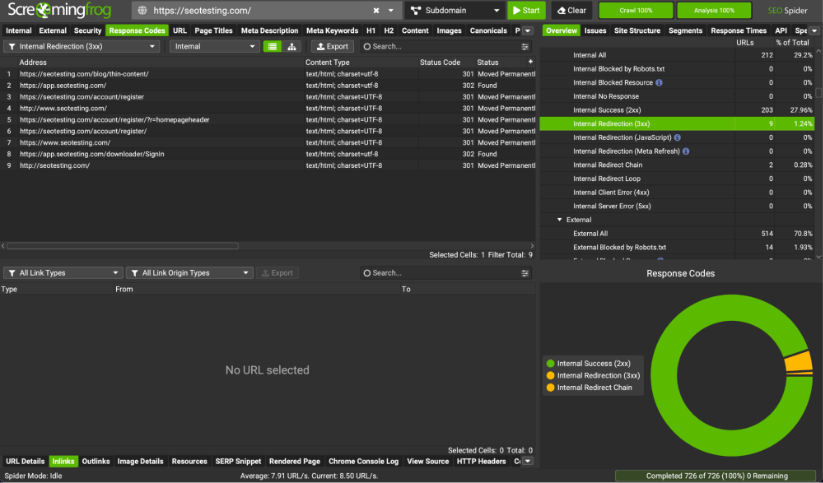The height and width of the screenshot is (483, 823).
Task: Click info icon beside Internal Blocked Resource
Action: (661, 82)
